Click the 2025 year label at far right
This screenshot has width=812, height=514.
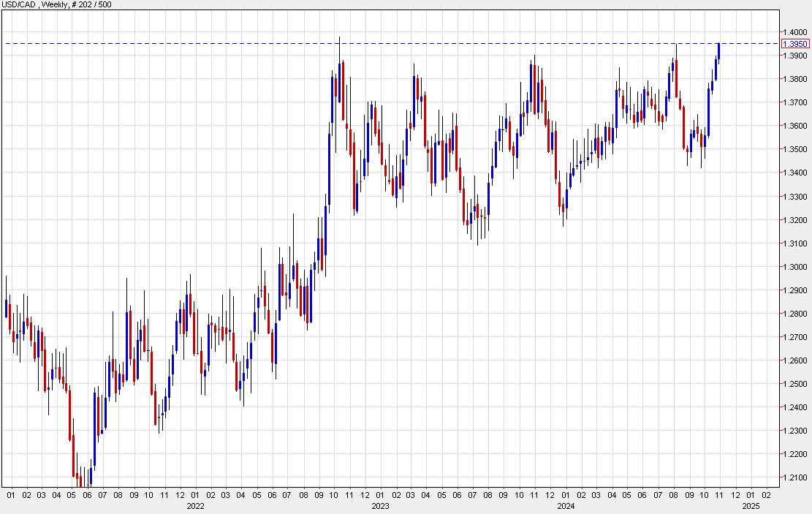pos(750,504)
